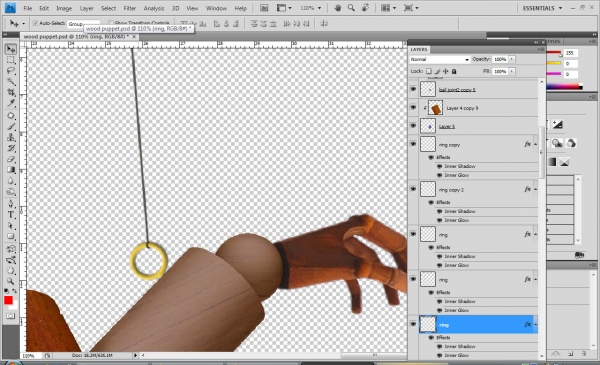600x365 pixels.
Task: Open the Fill slider arrow
Action: [512, 72]
